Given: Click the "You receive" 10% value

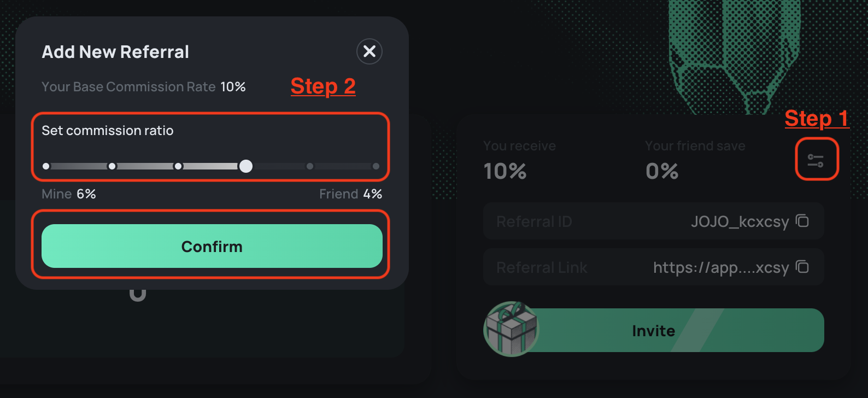Looking at the screenshot, I should point(505,171).
